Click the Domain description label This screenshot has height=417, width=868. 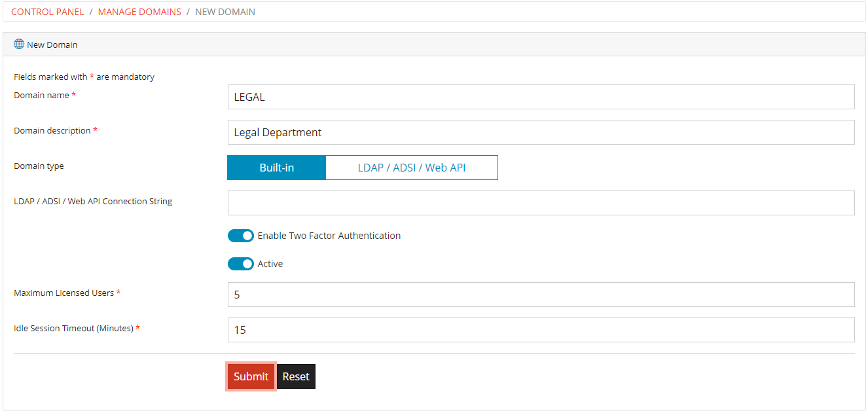click(x=56, y=131)
